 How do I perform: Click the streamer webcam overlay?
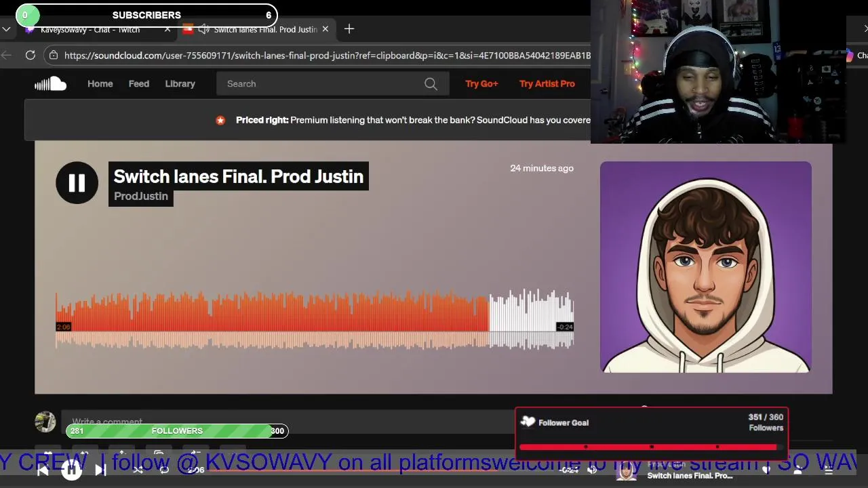719,72
